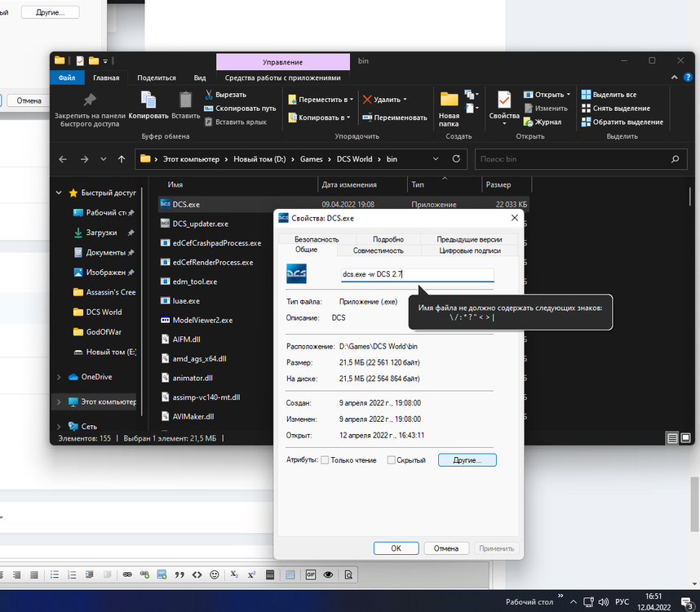Open the Цифровые подписи properties tab

(x=470, y=251)
